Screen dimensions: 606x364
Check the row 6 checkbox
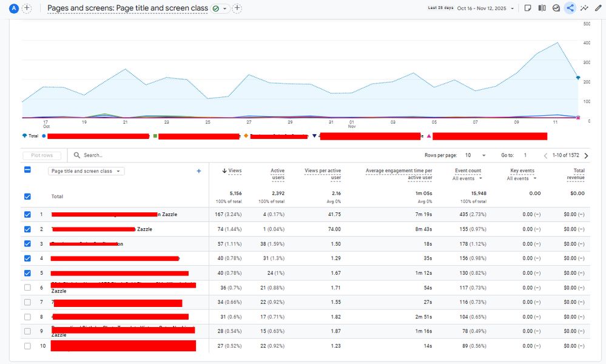point(27,288)
